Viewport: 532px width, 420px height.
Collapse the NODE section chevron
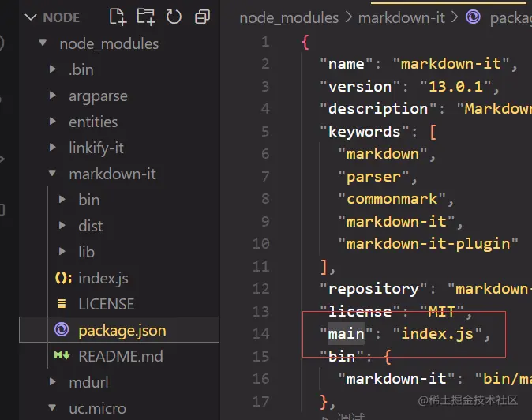click(x=31, y=17)
